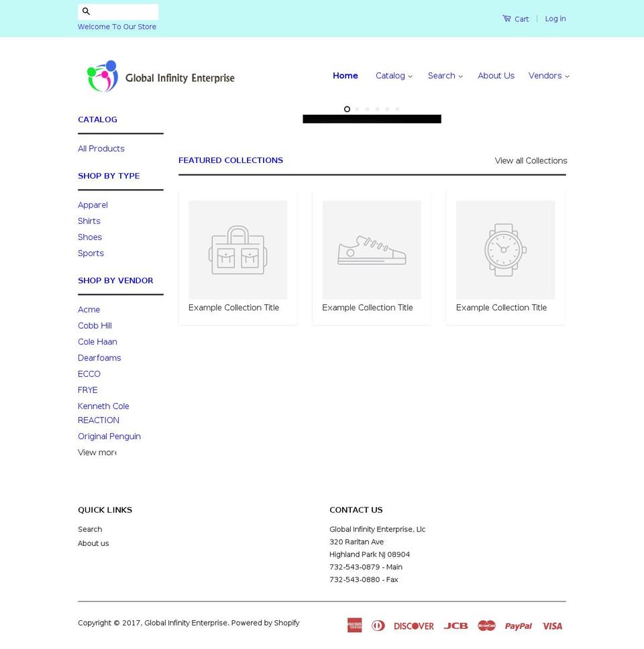
Task: Click the American Express payment icon
Action: [x=354, y=626]
